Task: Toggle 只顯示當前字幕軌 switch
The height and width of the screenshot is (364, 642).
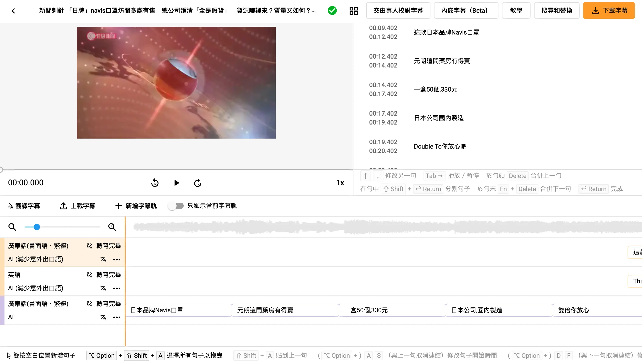Action: click(x=176, y=206)
